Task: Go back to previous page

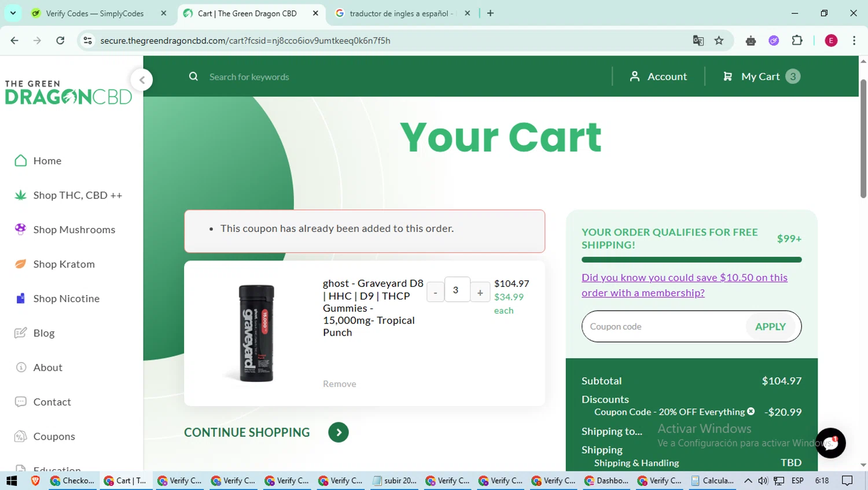Action: click(x=14, y=40)
